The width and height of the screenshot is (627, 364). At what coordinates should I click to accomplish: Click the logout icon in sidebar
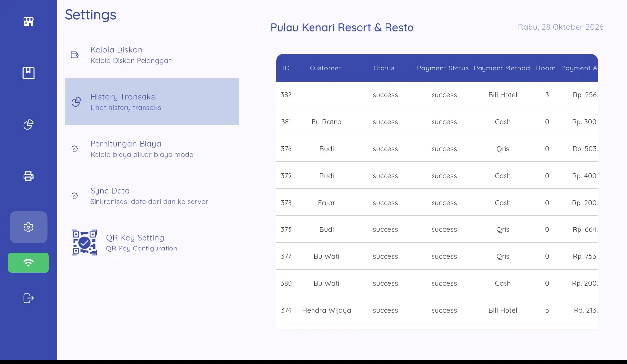(x=28, y=298)
